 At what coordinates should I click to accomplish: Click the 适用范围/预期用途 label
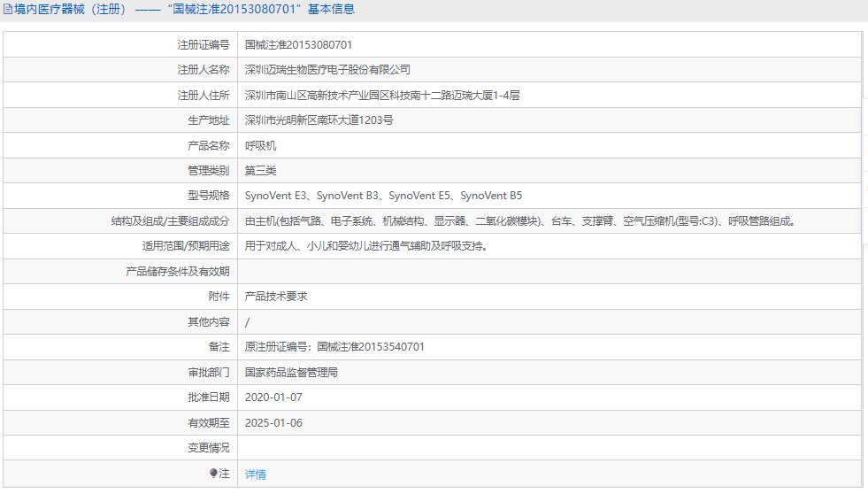(x=186, y=246)
